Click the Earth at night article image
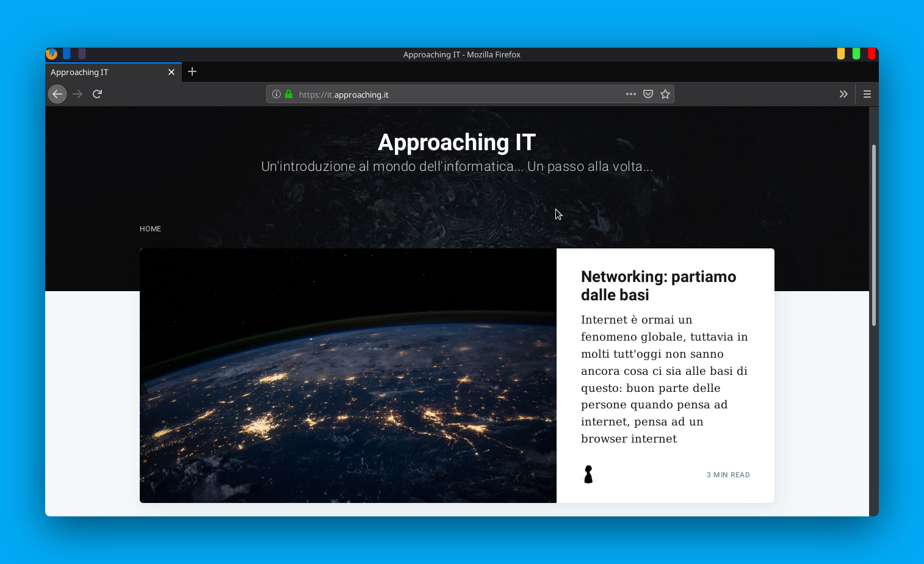The image size is (924, 564). click(x=348, y=375)
